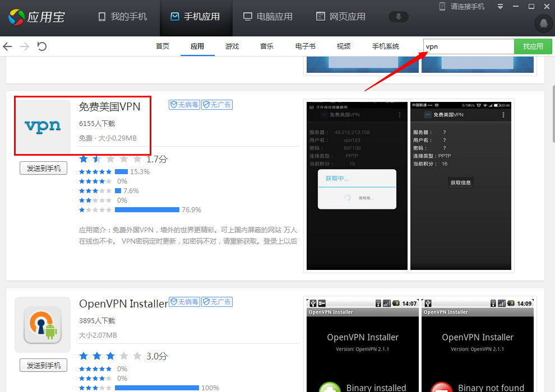Select 应用 in the navigation bar
The image size is (555, 392).
tap(197, 46)
